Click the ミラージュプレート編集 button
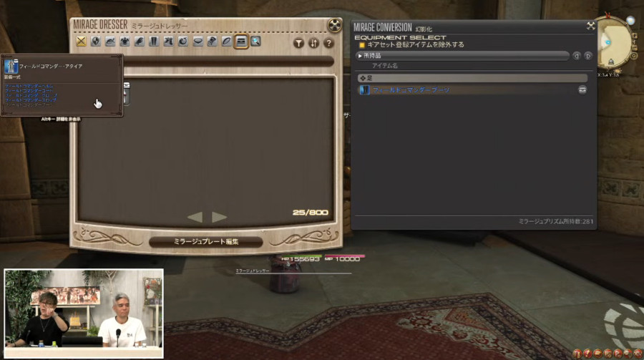This screenshot has width=644, height=360. (x=205, y=242)
